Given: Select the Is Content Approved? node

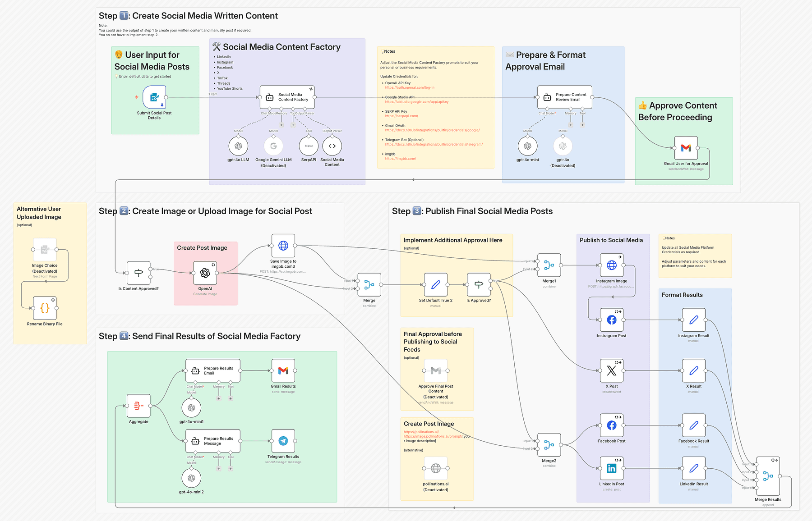Looking at the screenshot, I should [x=138, y=273].
